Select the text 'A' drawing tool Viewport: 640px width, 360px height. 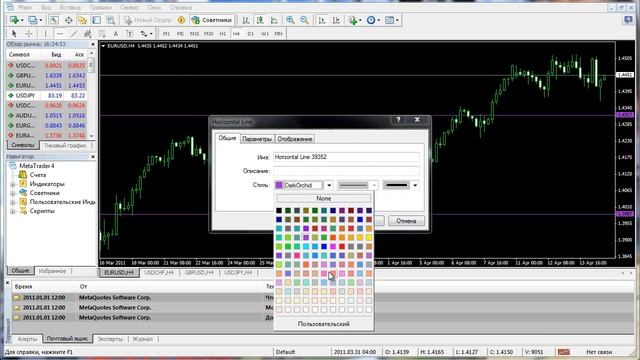pos(116,33)
